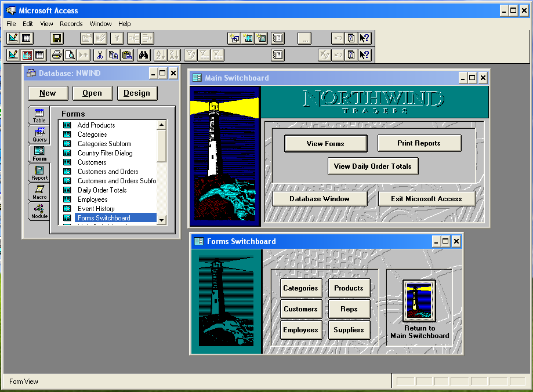Select the Table tab in Database window
The height and width of the screenshot is (392, 533).
pos(39,115)
